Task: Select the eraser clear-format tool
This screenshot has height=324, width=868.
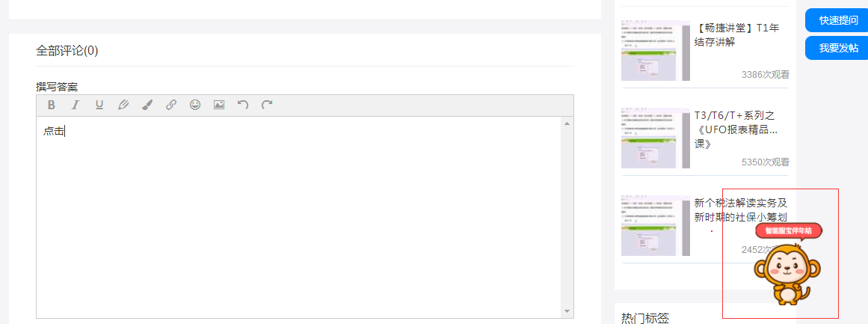Action: click(x=123, y=105)
